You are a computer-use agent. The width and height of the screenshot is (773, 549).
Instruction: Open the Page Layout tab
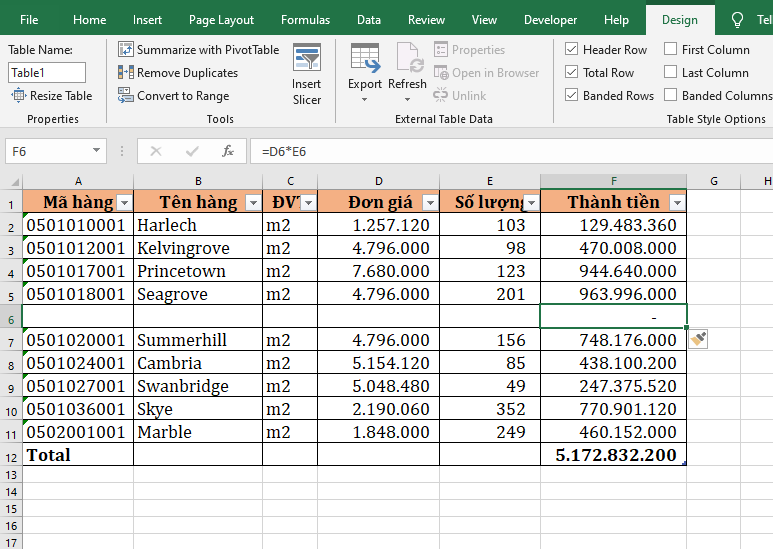221,20
